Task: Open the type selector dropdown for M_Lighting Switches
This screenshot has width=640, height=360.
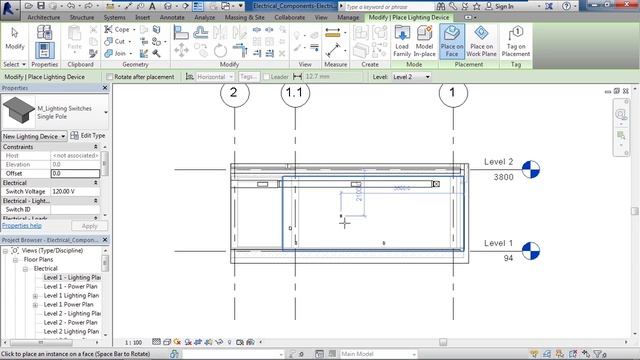Action: tap(106, 112)
